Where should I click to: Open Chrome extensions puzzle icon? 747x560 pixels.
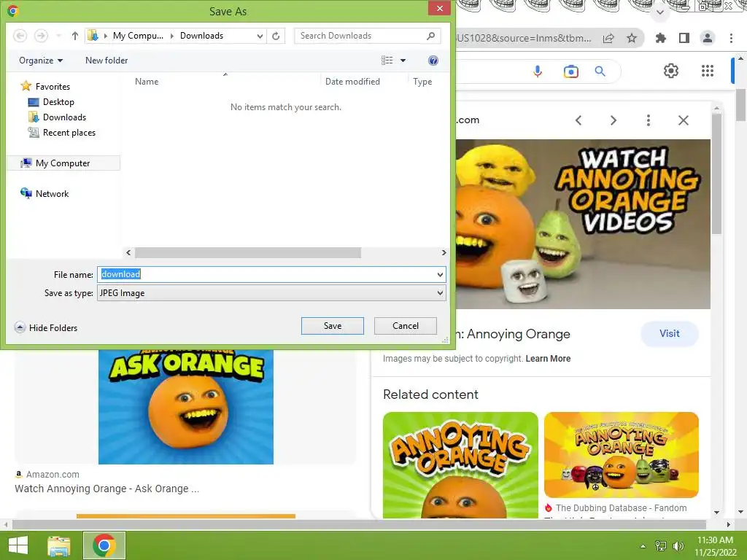tap(661, 38)
